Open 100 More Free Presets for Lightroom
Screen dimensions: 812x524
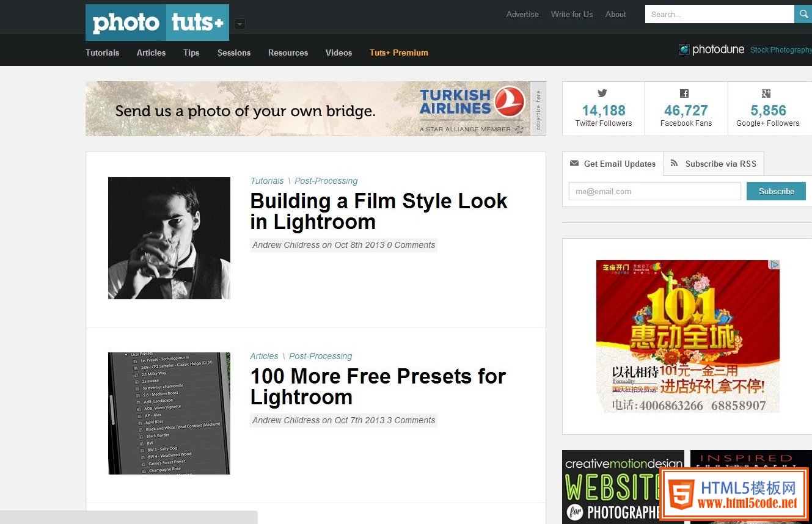378,387
